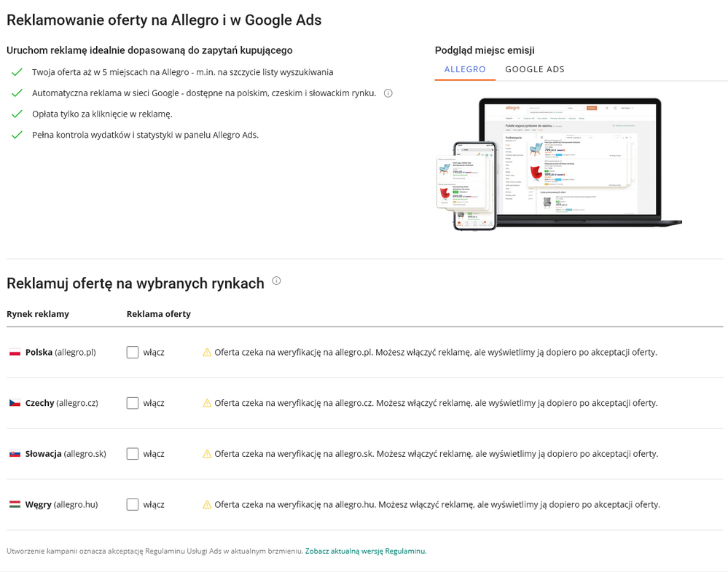Click warning icon in allegro.sk row
728x572 pixels.
[207, 454]
